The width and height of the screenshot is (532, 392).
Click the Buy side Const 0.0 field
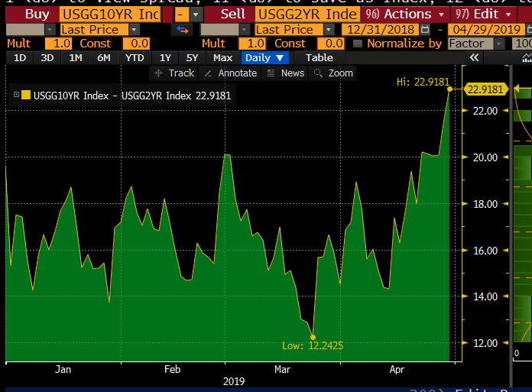tap(136, 44)
